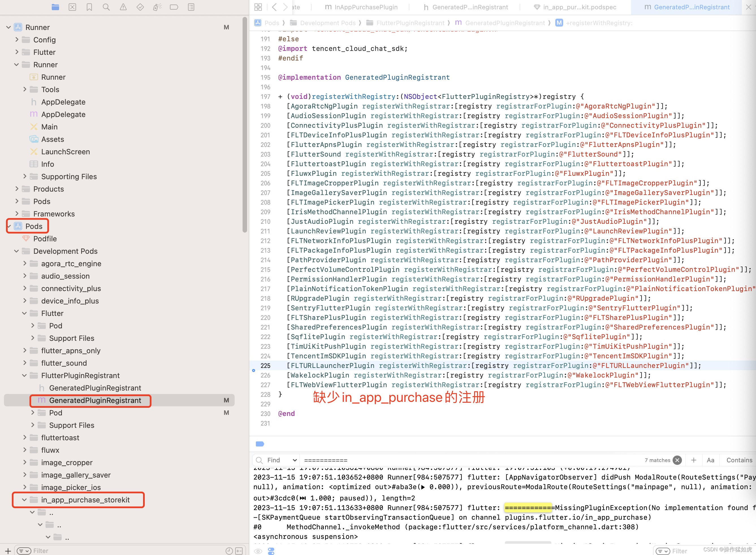756x555 pixels.
Task: Open navigator filter options menu
Action: (x=23, y=551)
